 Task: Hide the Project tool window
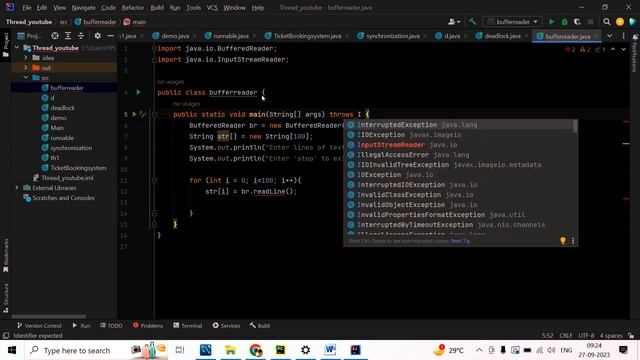coord(110,36)
